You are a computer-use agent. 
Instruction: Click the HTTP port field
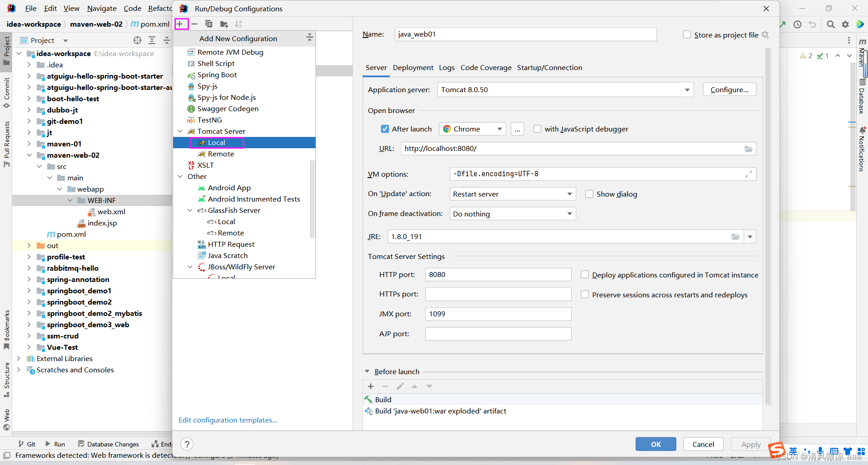pos(498,275)
